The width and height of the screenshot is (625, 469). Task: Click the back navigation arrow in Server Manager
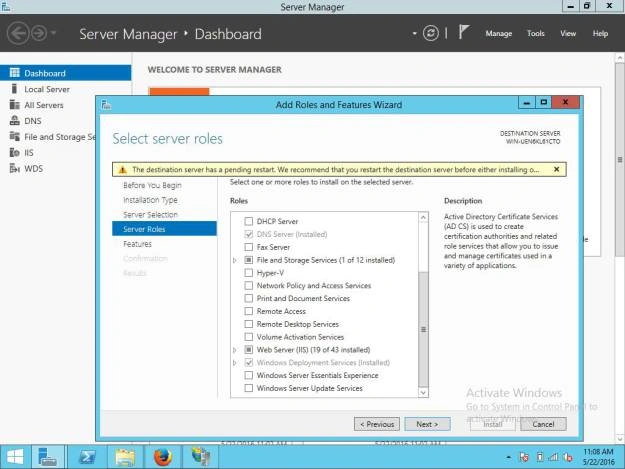[18, 33]
